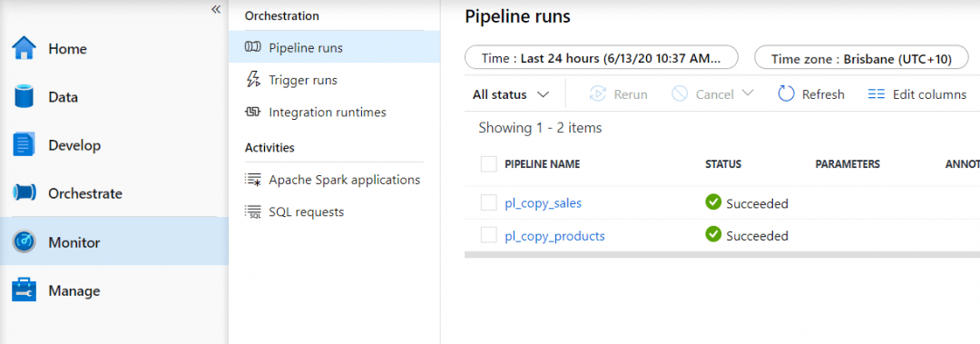Viewport: 980px width, 344px height.
Task: Click the Home house icon
Action: [24, 48]
